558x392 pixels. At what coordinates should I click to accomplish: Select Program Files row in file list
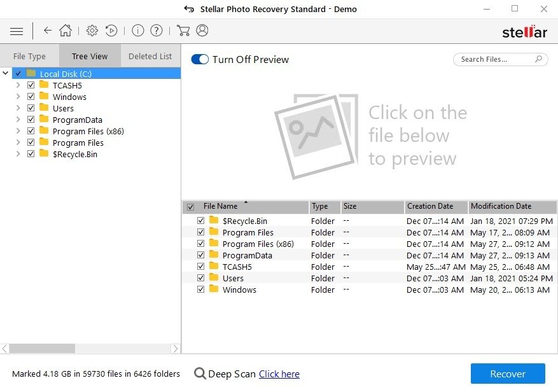[x=370, y=232]
